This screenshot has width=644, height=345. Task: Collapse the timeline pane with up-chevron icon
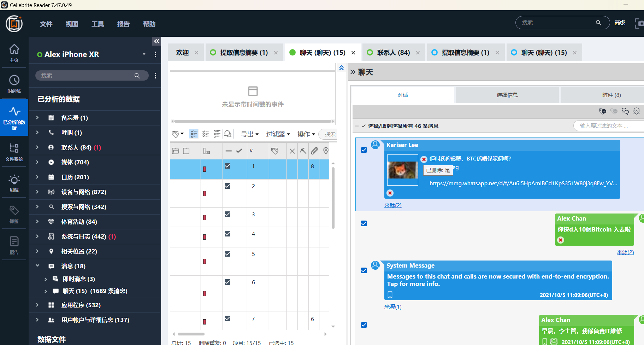[x=342, y=68]
